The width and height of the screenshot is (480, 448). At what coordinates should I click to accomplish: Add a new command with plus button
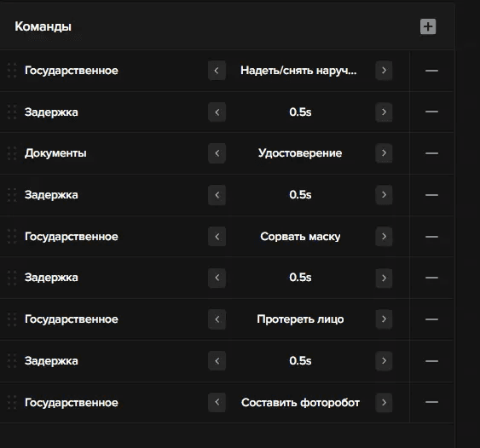click(428, 26)
